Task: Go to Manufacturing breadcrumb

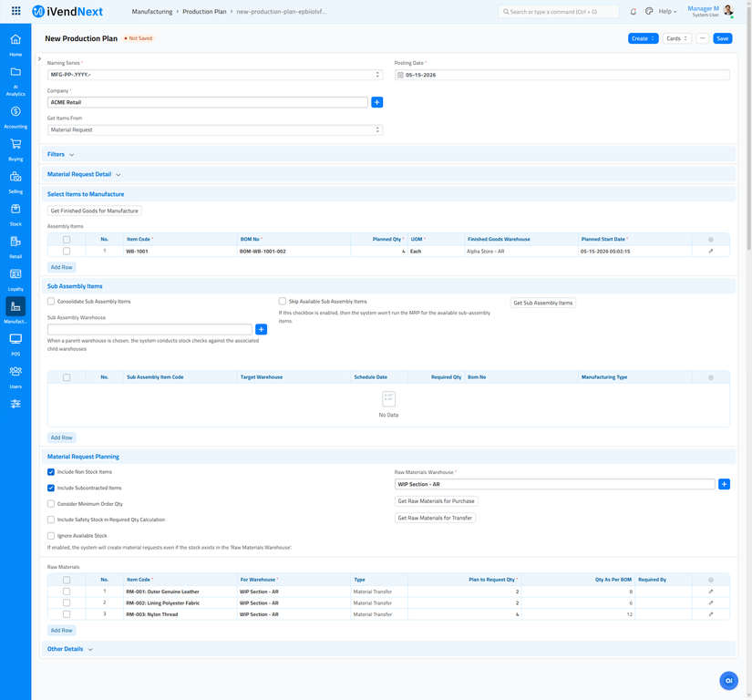Action: [152, 12]
